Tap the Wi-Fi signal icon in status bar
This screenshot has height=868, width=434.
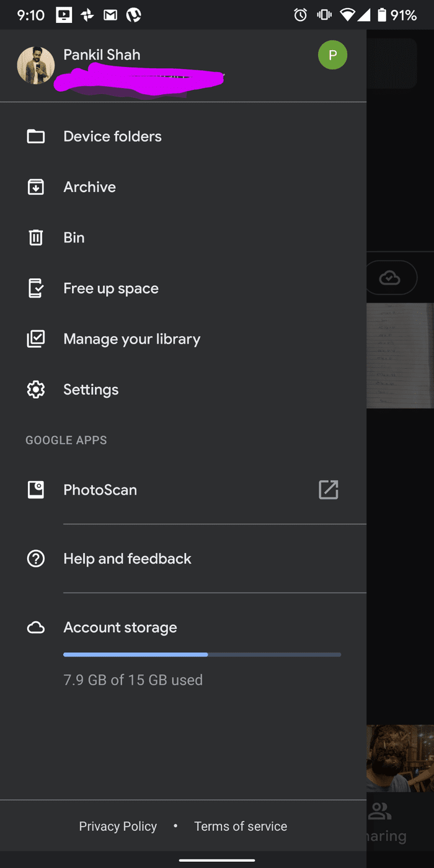[348, 15]
